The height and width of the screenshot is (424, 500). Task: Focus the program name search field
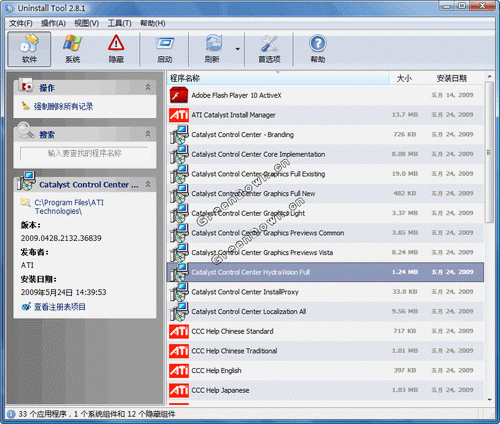coord(84,153)
